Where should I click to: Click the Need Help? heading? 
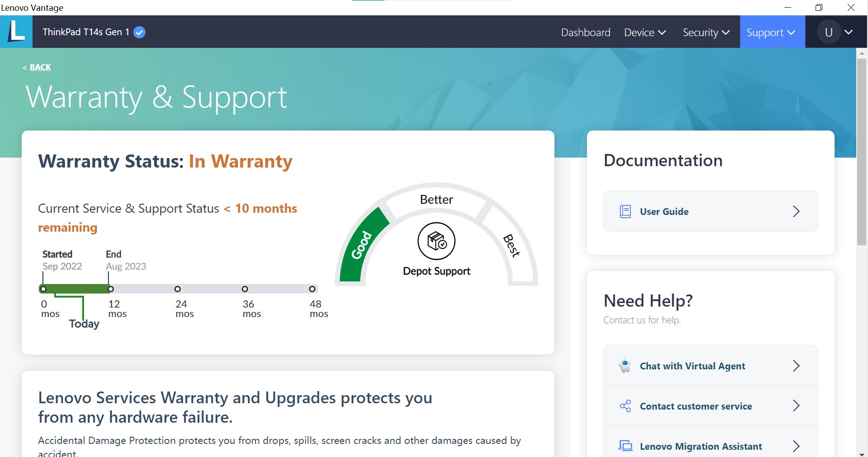point(648,301)
